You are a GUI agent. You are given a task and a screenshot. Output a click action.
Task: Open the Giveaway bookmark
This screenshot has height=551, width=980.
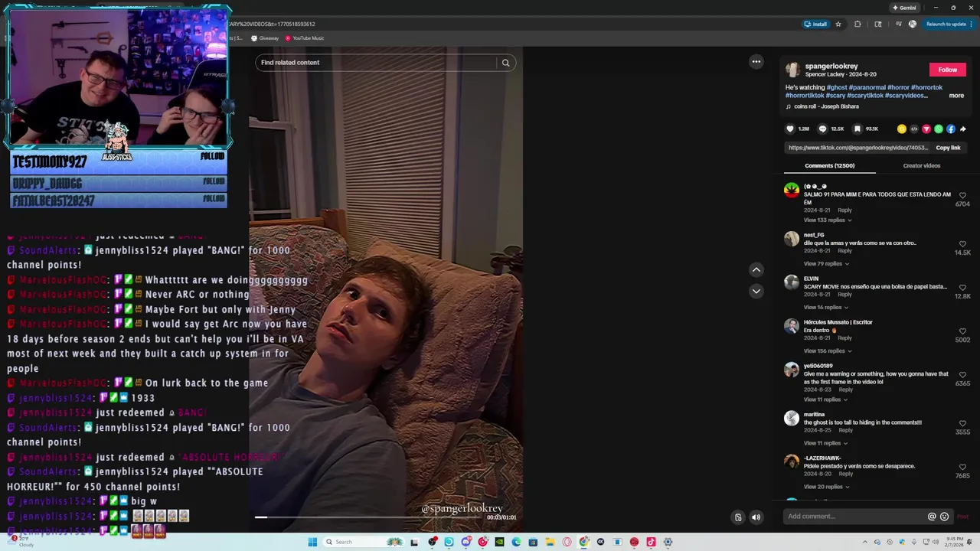click(265, 38)
